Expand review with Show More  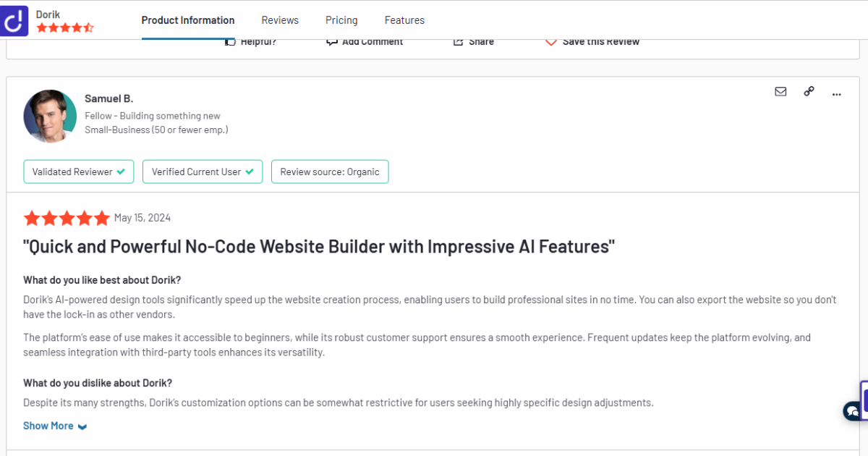tap(55, 426)
